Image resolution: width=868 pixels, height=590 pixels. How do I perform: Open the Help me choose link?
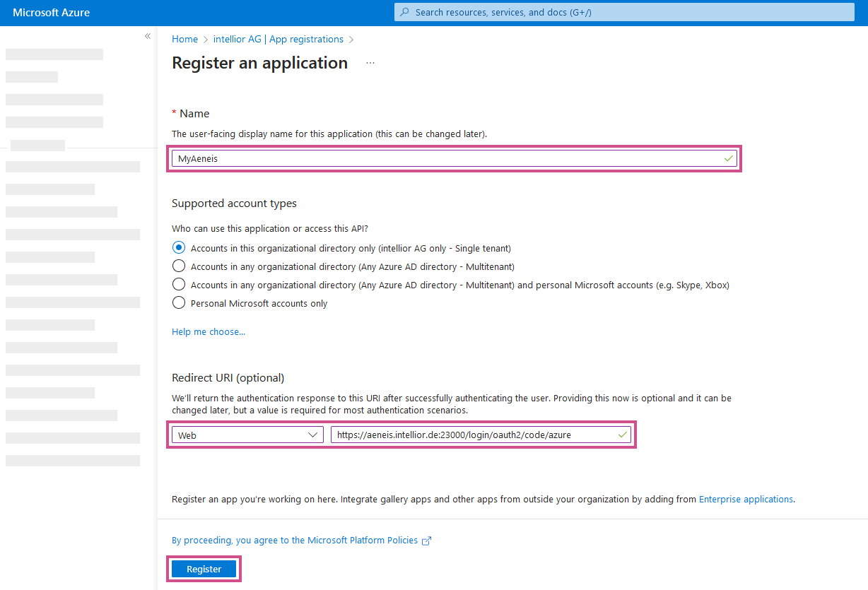[x=209, y=331]
